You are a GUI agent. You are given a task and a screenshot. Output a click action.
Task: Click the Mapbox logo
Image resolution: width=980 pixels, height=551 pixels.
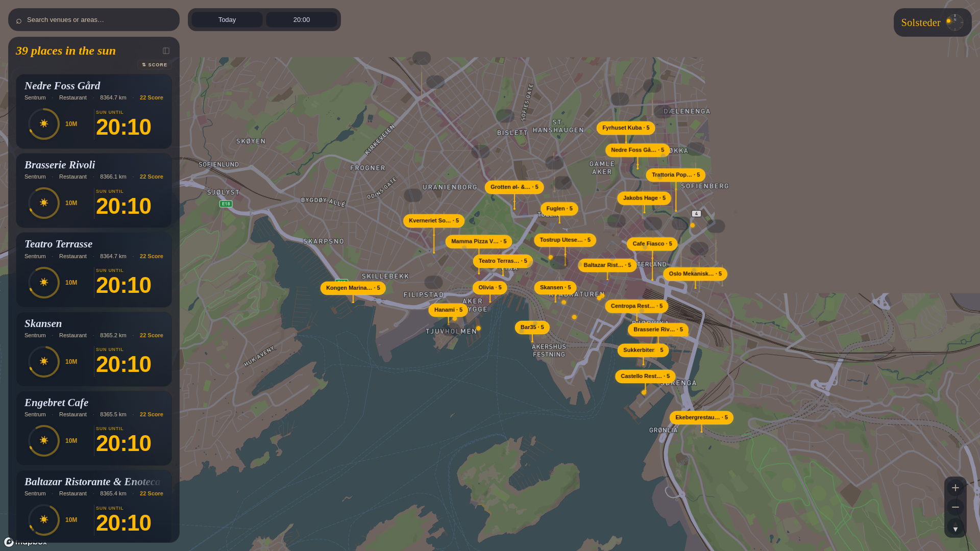pyautogui.click(x=26, y=542)
